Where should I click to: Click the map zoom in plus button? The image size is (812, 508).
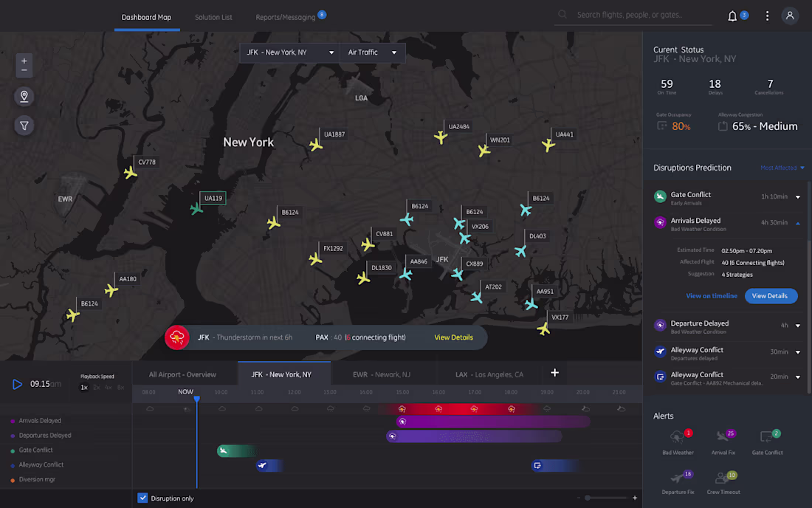24,61
